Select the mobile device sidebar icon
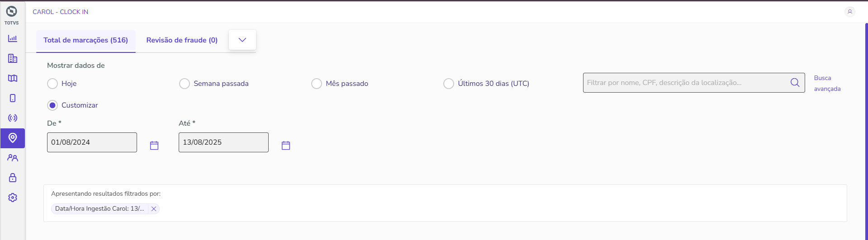Image resolution: width=868 pixels, height=240 pixels. click(x=13, y=98)
